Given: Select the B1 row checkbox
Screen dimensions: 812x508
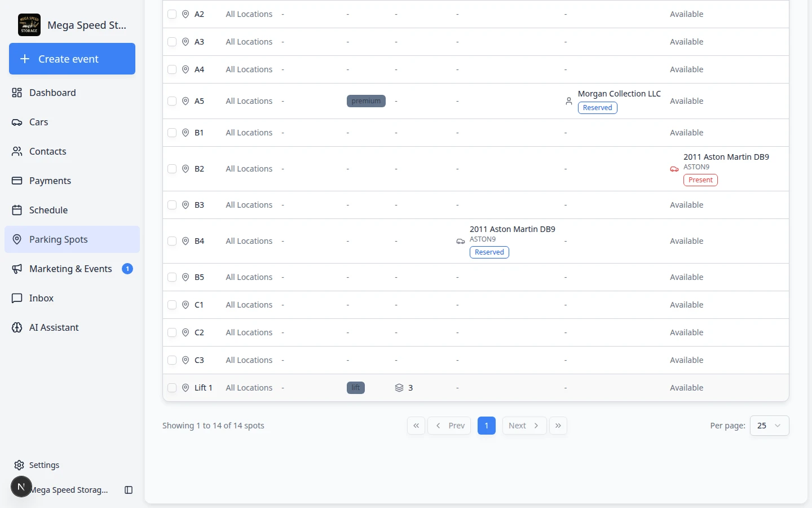Looking at the screenshot, I should (x=172, y=133).
